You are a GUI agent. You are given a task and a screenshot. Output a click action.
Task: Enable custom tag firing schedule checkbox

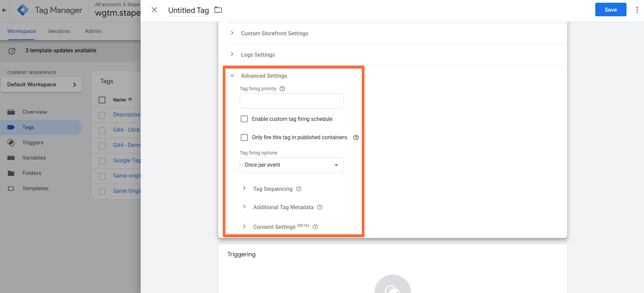[244, 119]
